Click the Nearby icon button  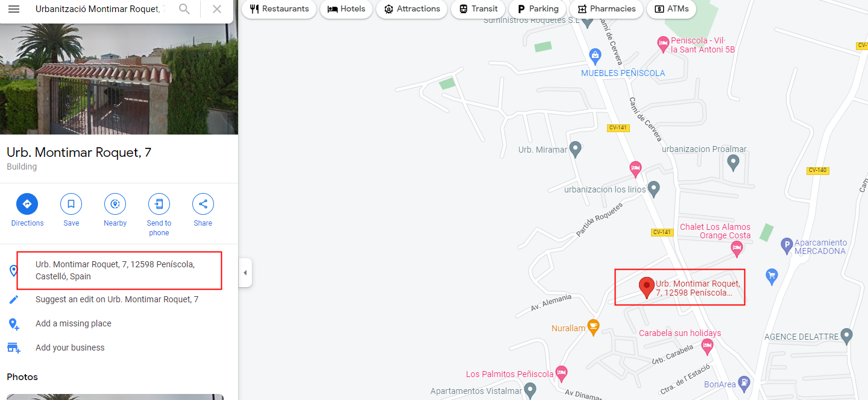coord(115,204)
